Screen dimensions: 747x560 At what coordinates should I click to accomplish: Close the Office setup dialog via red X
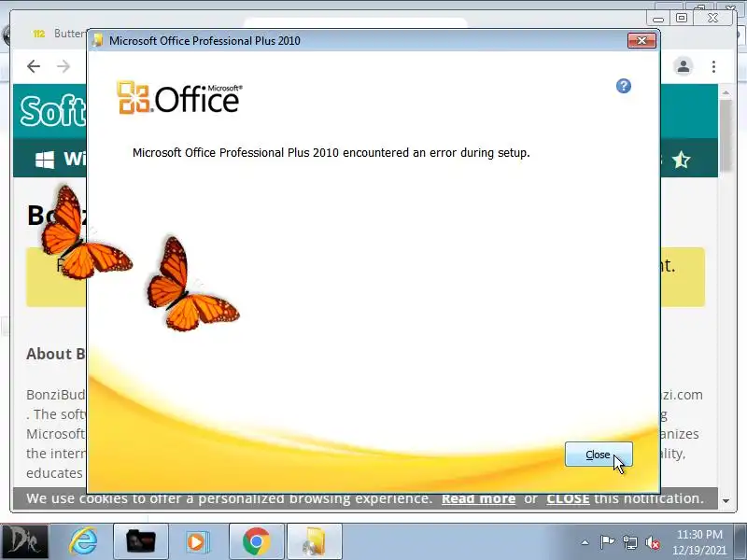641,41
